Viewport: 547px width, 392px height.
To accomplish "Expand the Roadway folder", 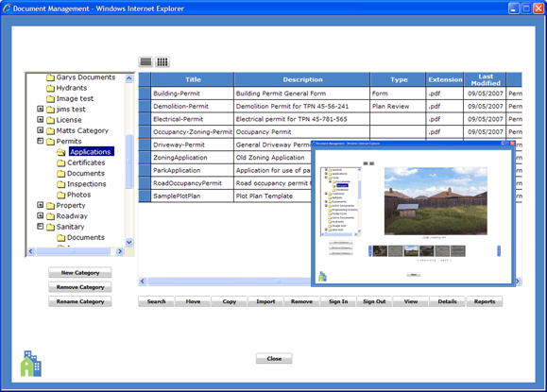I will 40,215.
